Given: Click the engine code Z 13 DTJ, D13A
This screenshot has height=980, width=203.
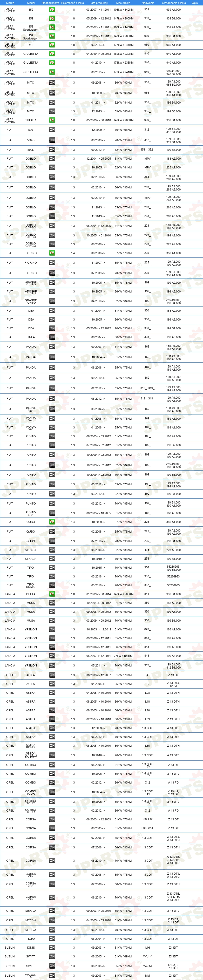Looking at the screenshot, I should click(174, 684).
